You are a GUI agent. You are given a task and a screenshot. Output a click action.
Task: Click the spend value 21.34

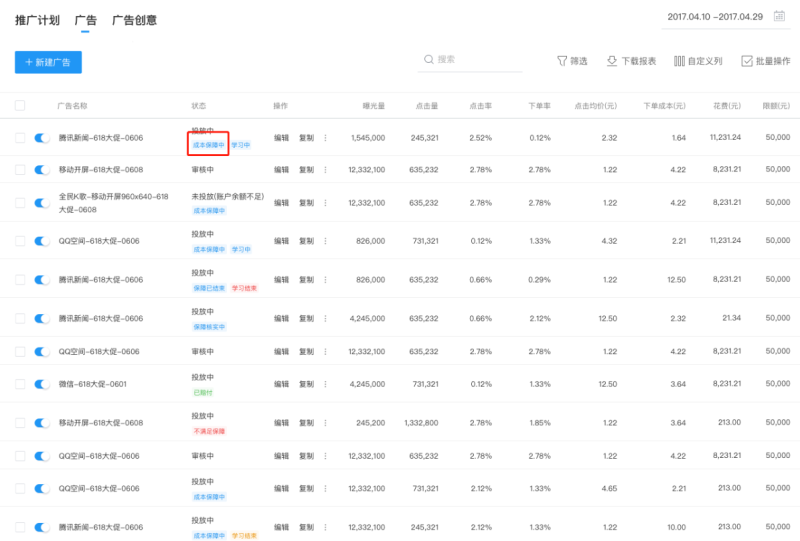731,318
